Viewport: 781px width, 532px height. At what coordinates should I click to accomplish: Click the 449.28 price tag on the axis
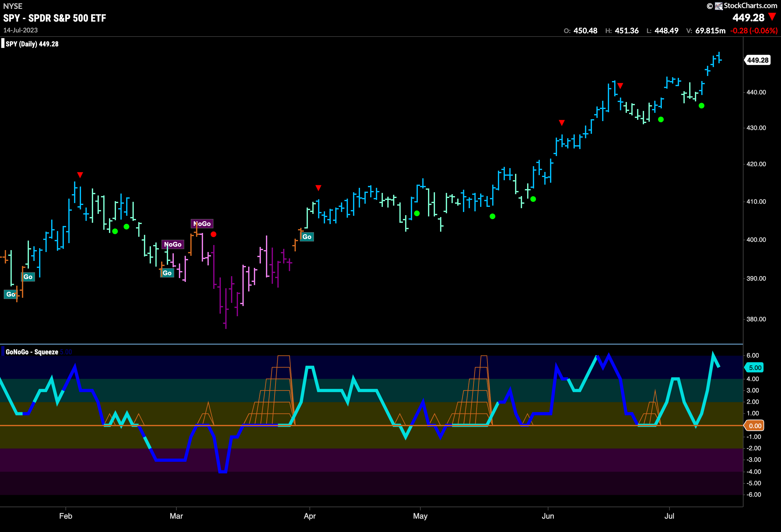tap(757, 60)
